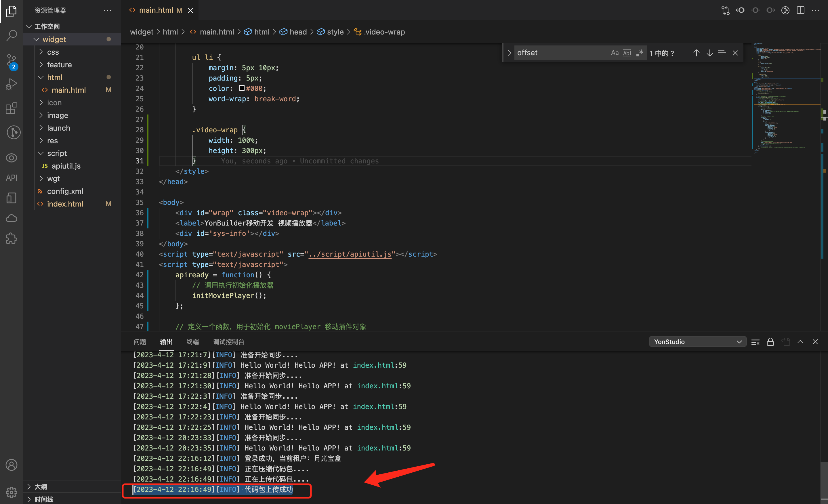The width and height of the screenshot is (828, 504).
Task: Click the API icon in the sidebar
Action: (x=12, y=178)
